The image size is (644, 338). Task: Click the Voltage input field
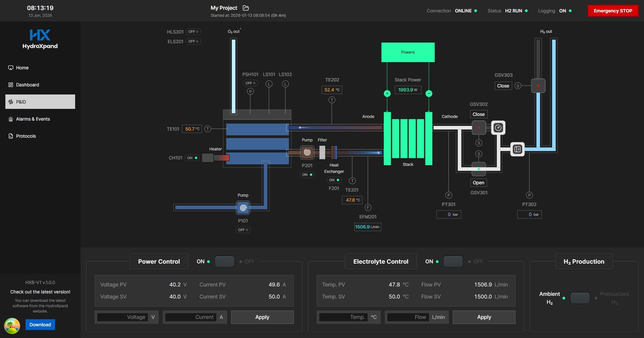click(x=122, y=317)
